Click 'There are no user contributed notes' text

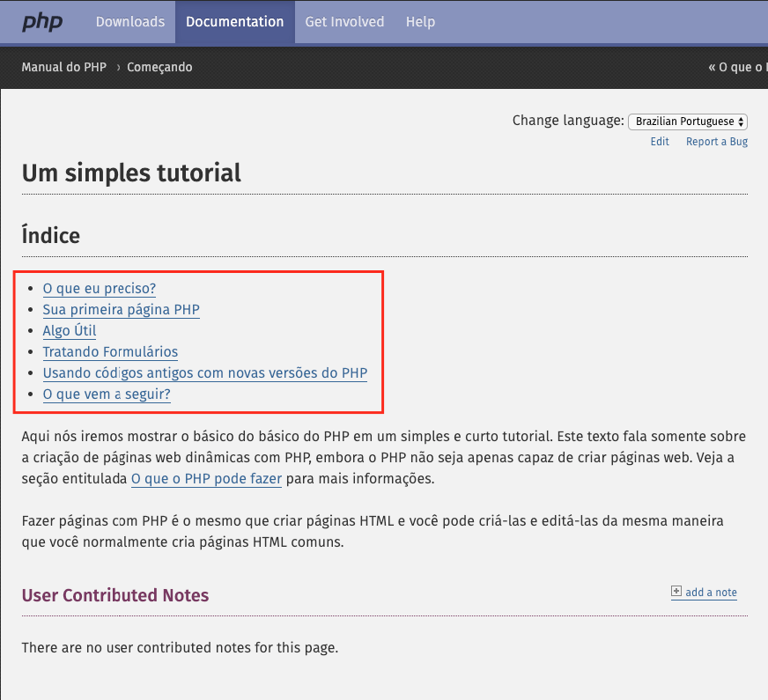[x=180, y=648]
